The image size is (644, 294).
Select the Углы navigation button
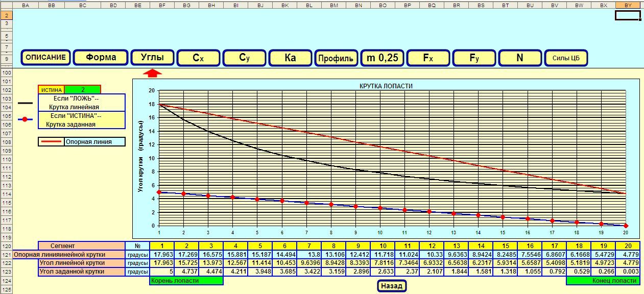click(152, 58)
